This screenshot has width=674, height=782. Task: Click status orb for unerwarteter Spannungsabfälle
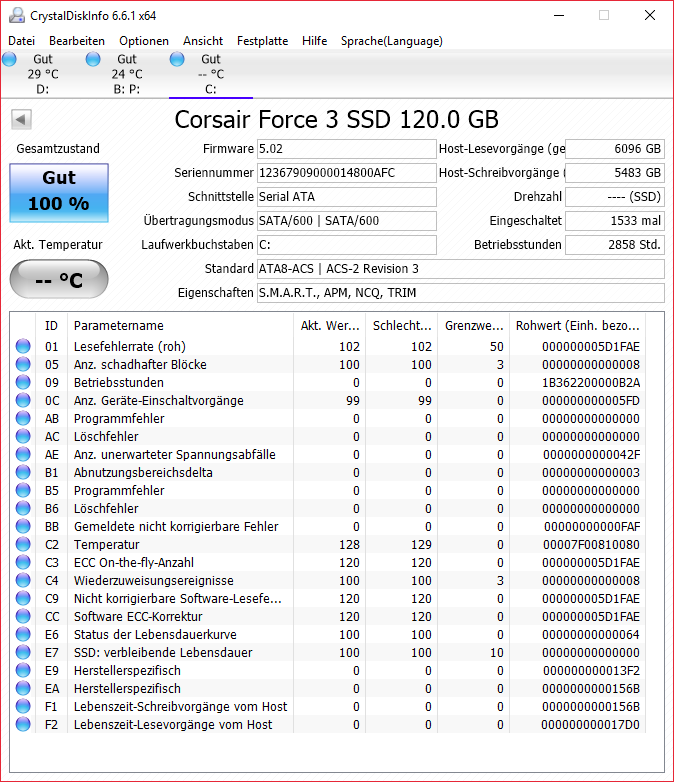tap(23, 454)
